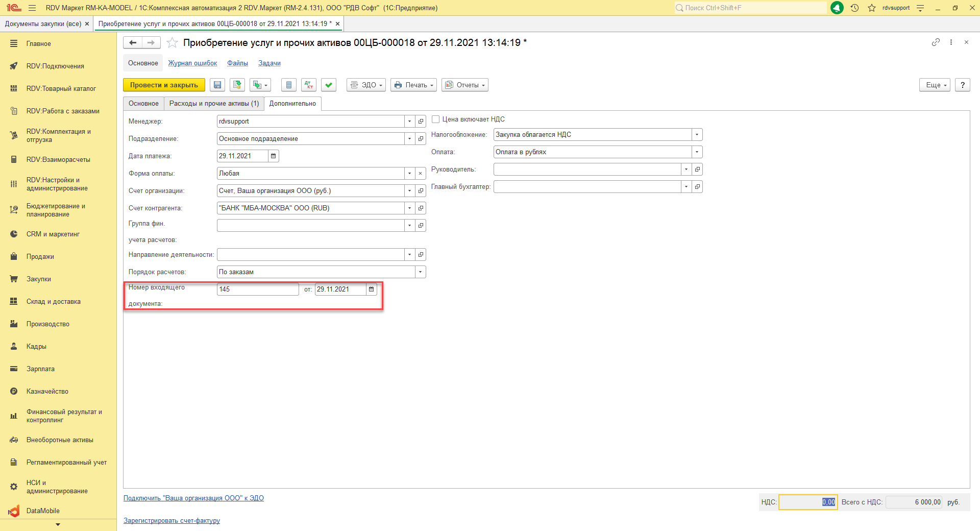Image resolution: width=980 pixels, height=531 pixels.
Task: Click the copy link icon
Action: pyautogui.click(x=936, y=42)
